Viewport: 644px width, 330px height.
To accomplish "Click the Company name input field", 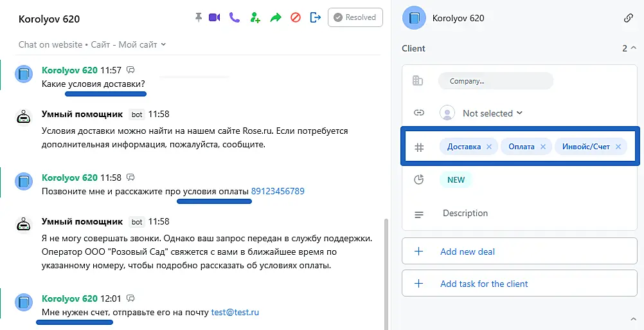I will (x=495, y=81).
